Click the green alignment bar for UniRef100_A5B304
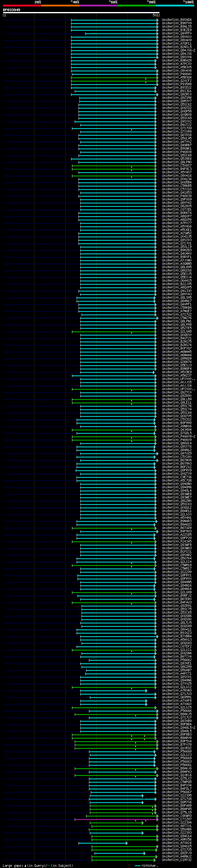197x868 pixels. [x=115, y=78]
